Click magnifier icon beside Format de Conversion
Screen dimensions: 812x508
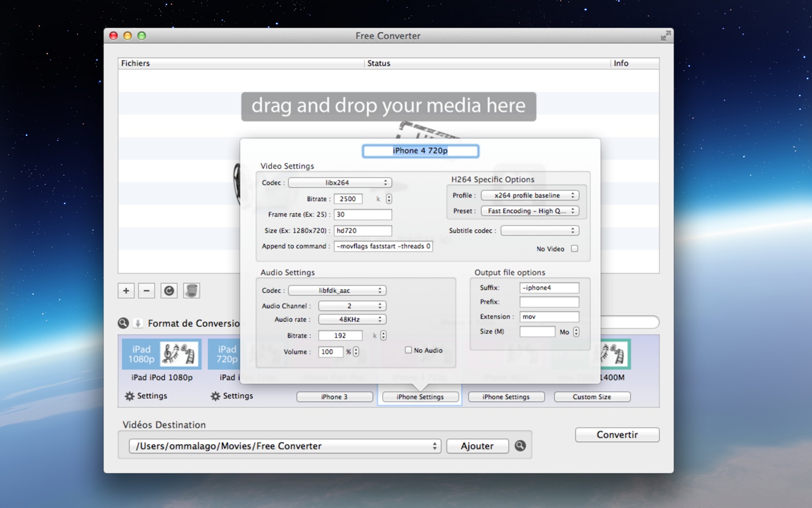point(123,323)
